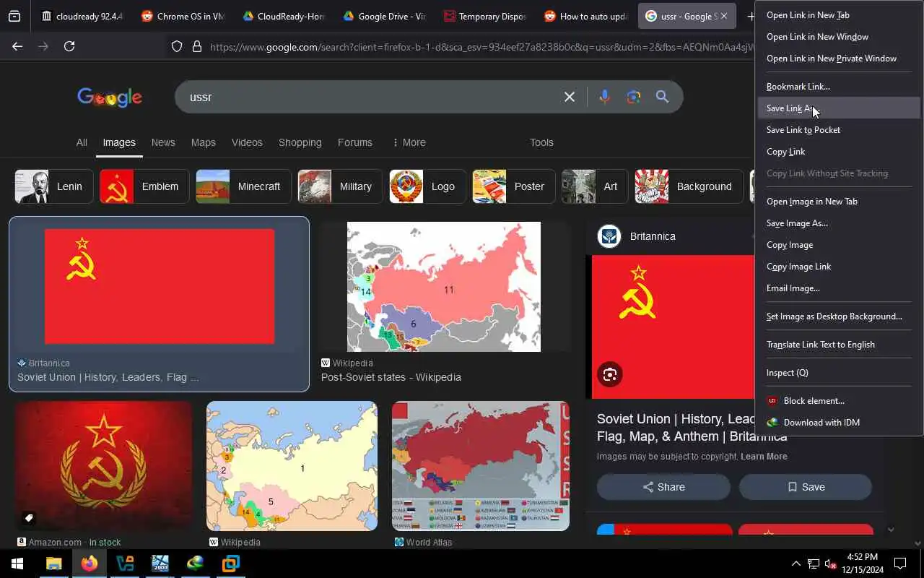Image resolution: width=924 pixels, height=578 pixels.
Task: Filter images by Minecraft chip
Action: point(243,186)
